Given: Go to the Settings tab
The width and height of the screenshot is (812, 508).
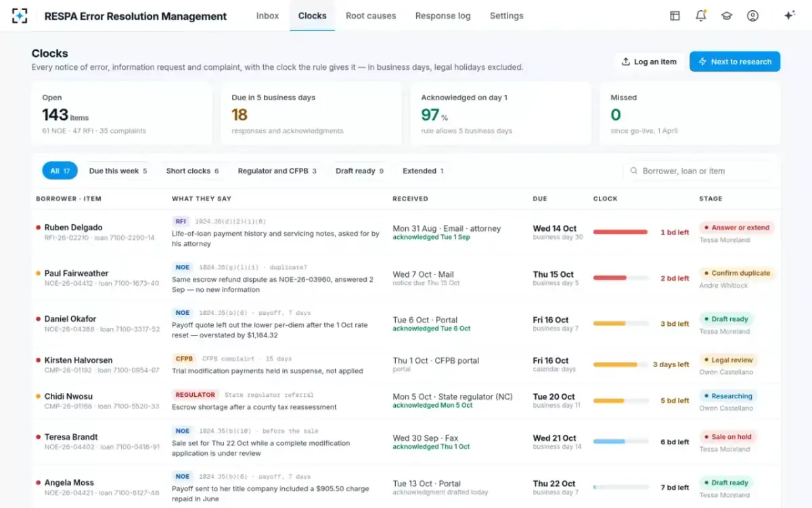Looking at the screenshot, I should [506, 16].
